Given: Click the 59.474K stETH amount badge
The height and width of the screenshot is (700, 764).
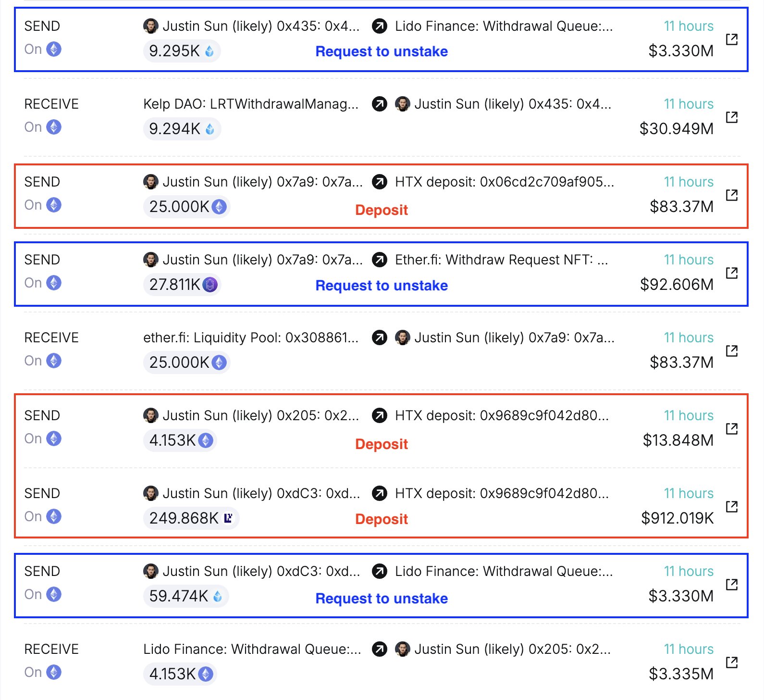Looking at the screenshot, I should coord(185,596).
